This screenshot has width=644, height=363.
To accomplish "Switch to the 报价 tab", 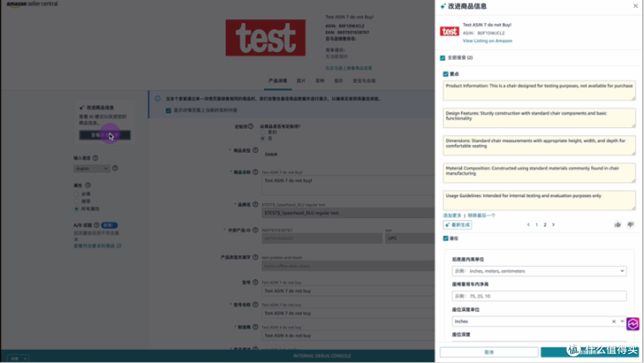I will (339, 81).
